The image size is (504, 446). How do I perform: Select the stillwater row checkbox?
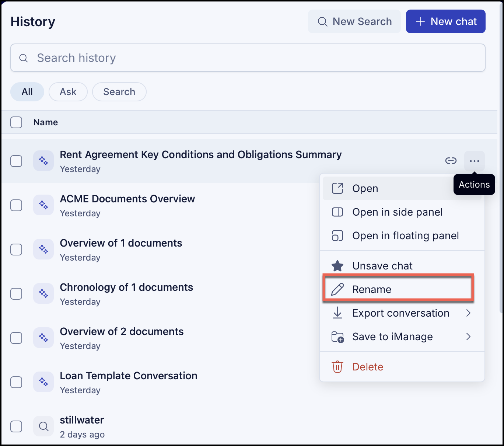click(x=16, y=426)
